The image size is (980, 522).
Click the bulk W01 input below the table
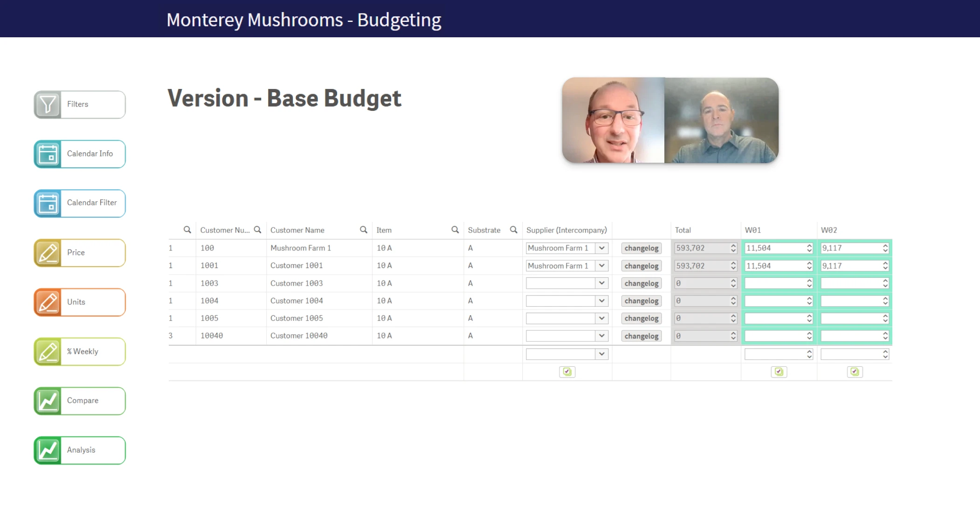click(x=779, y=354)
